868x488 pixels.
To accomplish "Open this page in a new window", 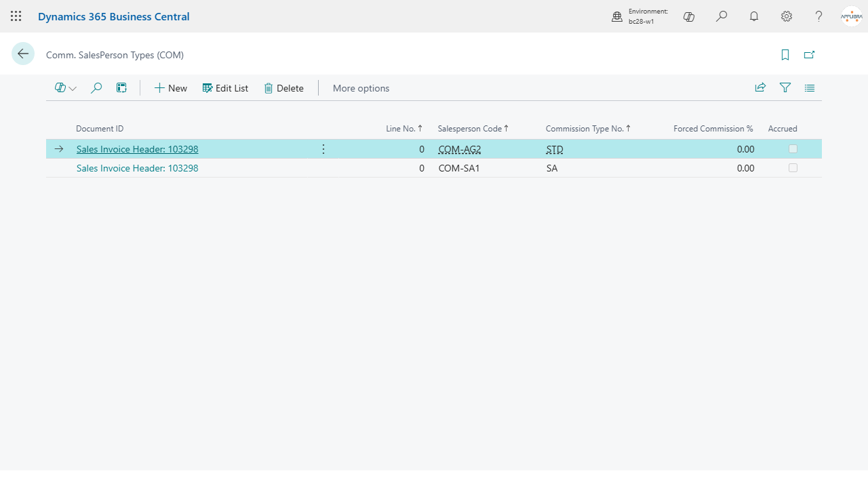I will 809,55.
